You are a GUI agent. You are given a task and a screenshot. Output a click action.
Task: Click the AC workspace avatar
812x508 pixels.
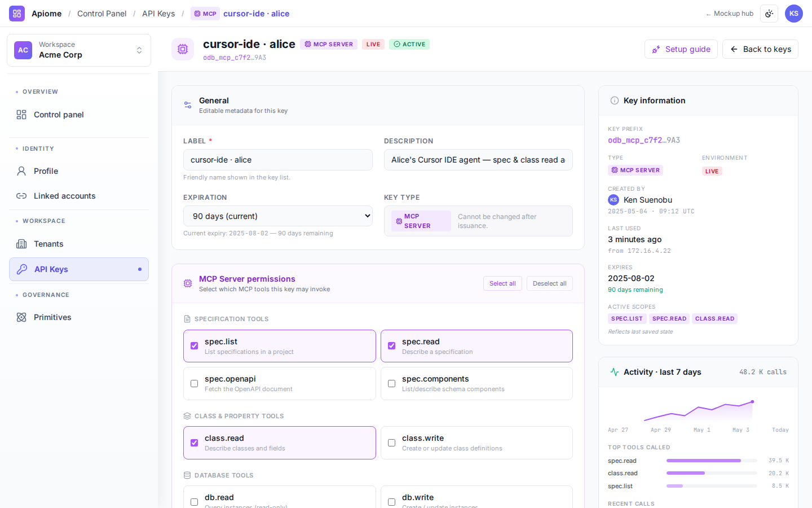click(23, 50)
